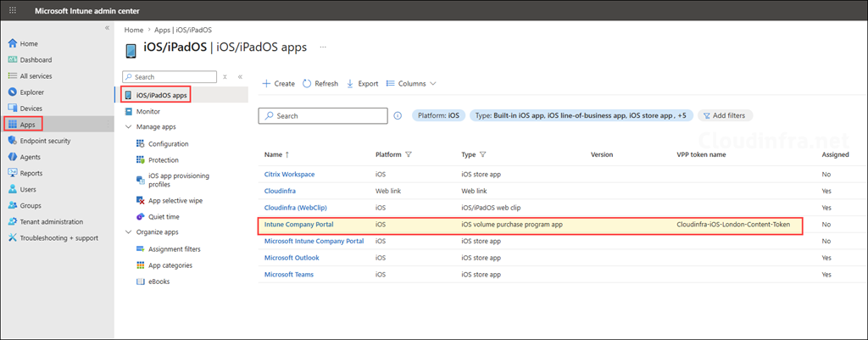868x340 pixels.
Task: Collapse the left navigation sidebar chevron
Action: [107, 28]
